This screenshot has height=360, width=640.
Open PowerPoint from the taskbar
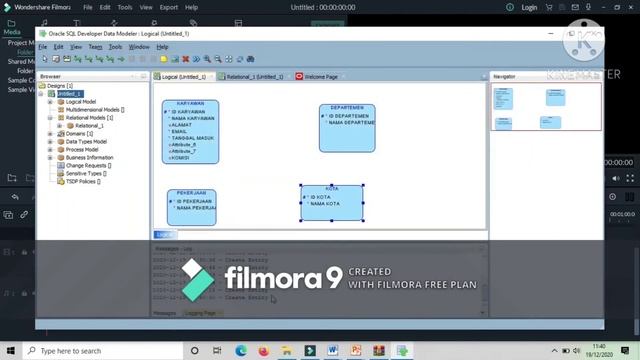356,351
